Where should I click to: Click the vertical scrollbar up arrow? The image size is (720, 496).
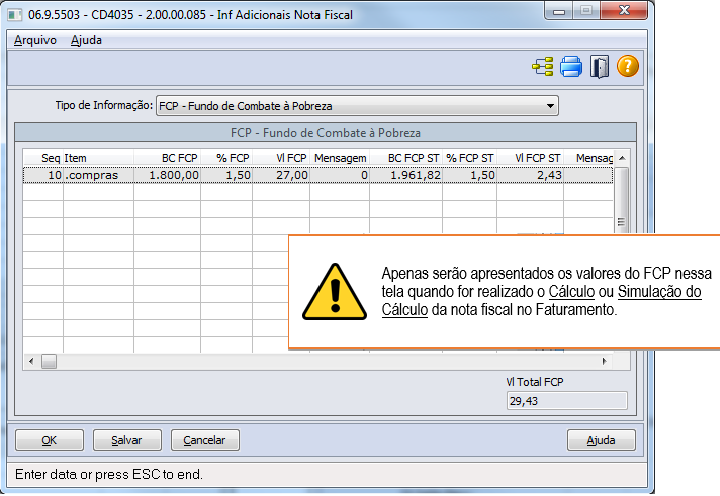tap(621, 158)
